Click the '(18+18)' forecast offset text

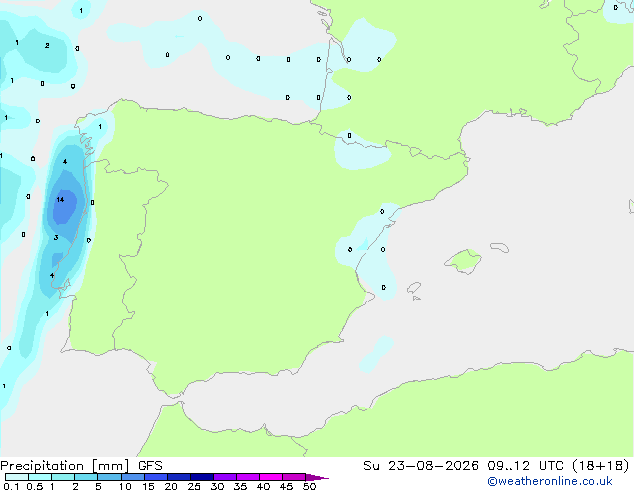coord(601,466)
